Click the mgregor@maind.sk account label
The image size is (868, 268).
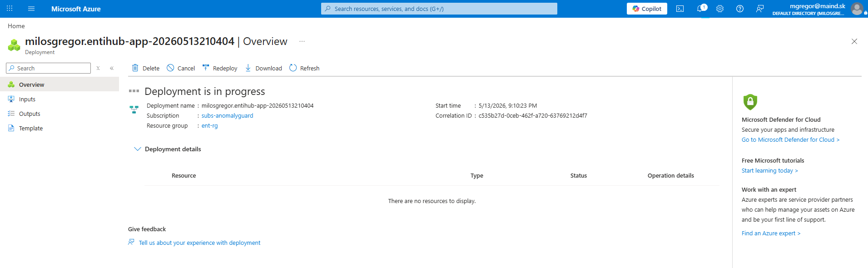coord(817,6)
